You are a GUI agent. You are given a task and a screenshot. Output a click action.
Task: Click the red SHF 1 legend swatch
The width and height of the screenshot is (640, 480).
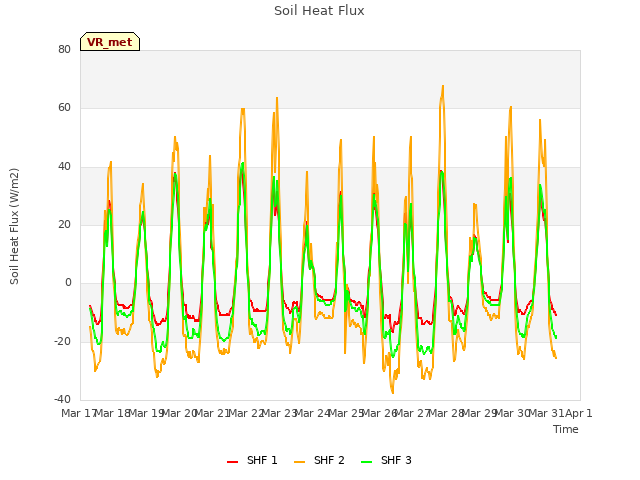point(232,461)
